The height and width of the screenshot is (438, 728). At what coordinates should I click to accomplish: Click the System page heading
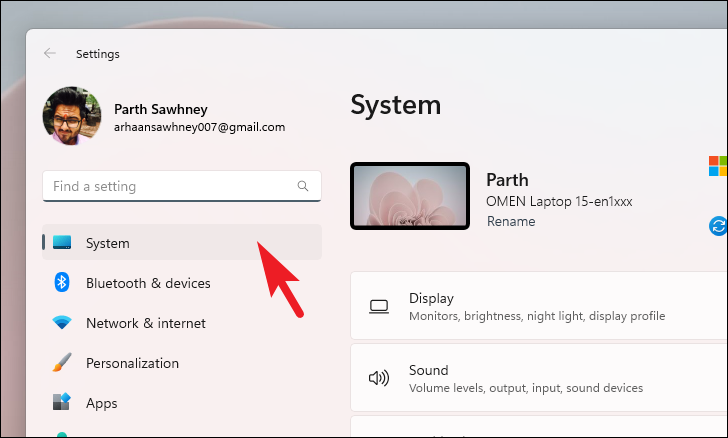pos(396,105)
